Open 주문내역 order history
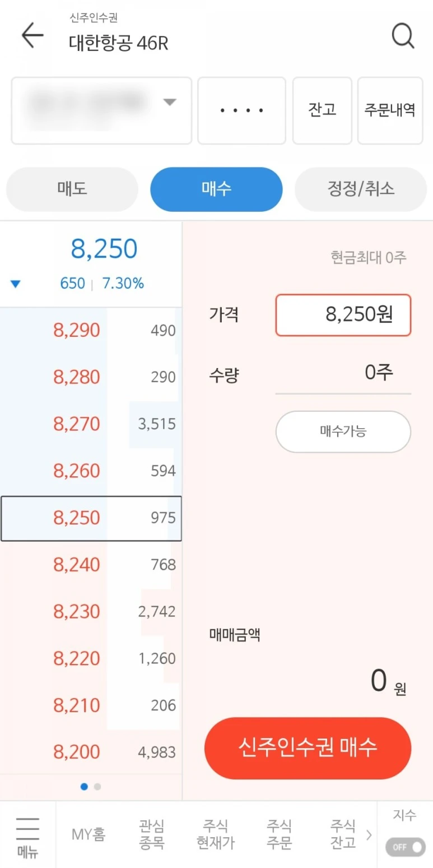This screenshot has height=868, width=433. 390,110
